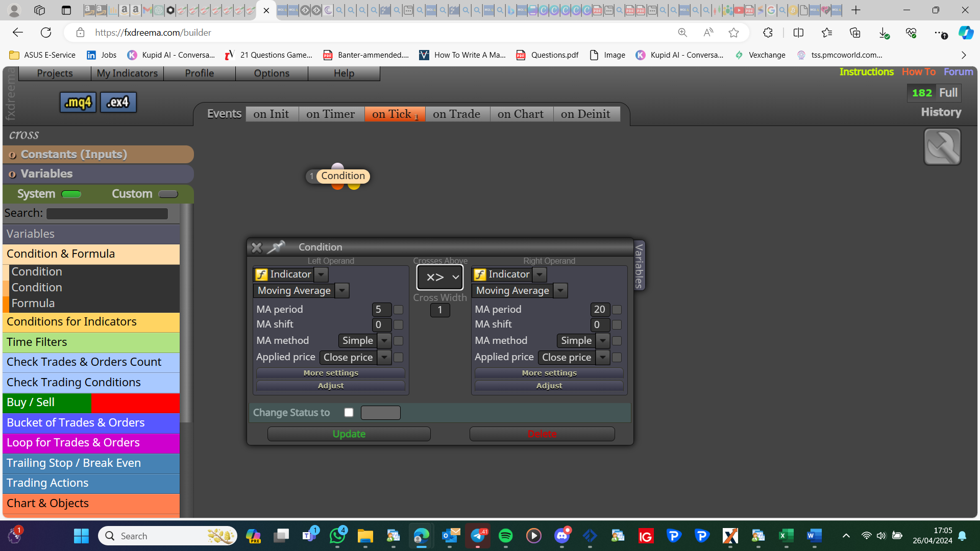The width and height of the screenshot is (980, 551).
Task: Click the Left Operand Indicator function icon
Action: tap(261, 274)
